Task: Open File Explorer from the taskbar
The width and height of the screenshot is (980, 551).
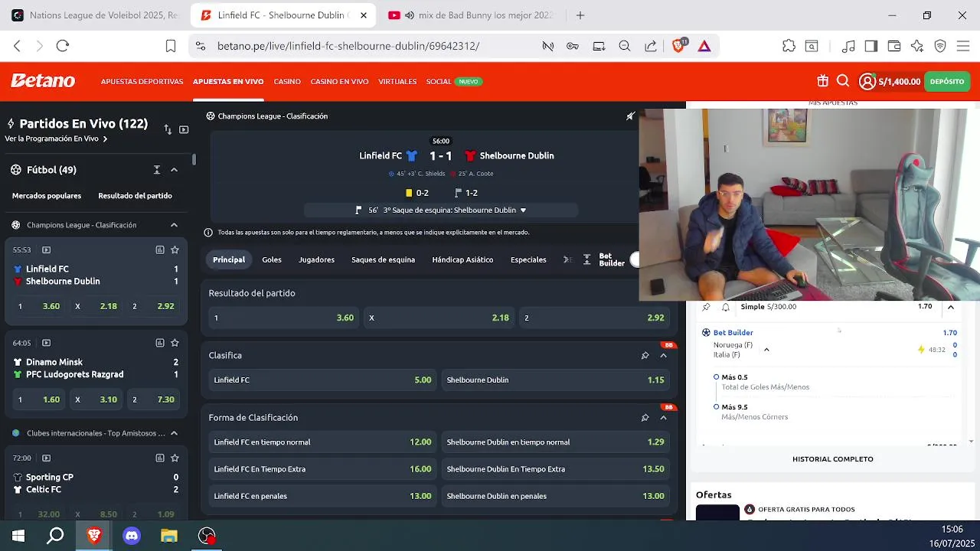Action: [x=169, y=536]
